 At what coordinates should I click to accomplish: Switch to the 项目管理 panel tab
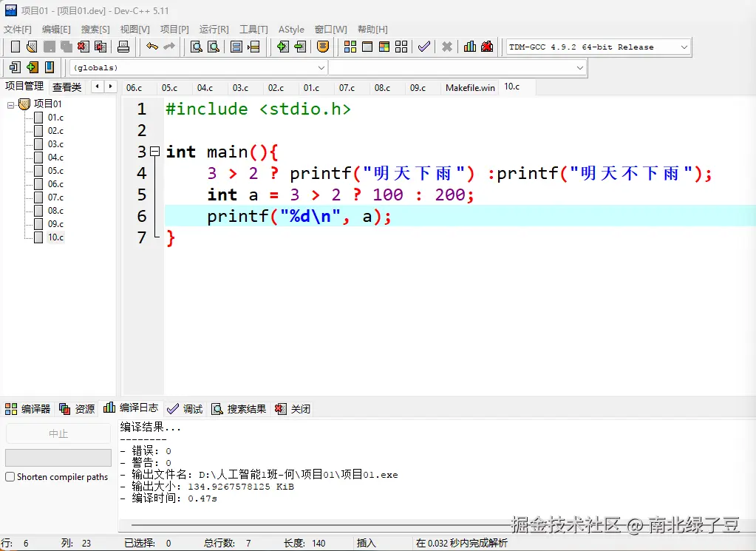coord(24,86)
